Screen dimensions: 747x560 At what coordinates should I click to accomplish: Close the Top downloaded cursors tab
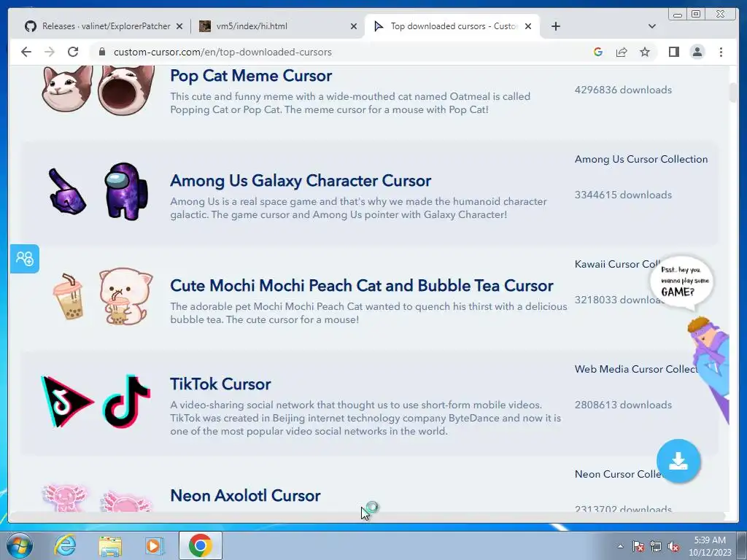tap(528, 26)
